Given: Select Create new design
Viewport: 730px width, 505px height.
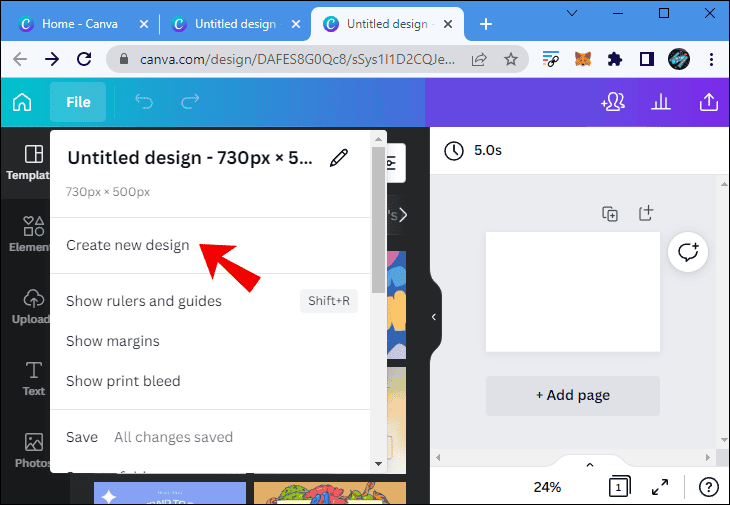Looking at the screenshot, I should pos(128,245).
